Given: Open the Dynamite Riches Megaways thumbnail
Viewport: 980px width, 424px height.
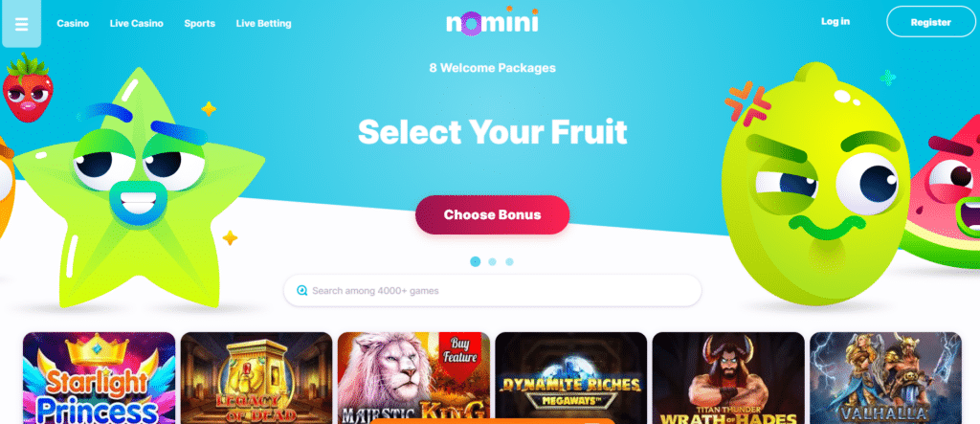Looking at the screenshot, I should coord(571,378).
